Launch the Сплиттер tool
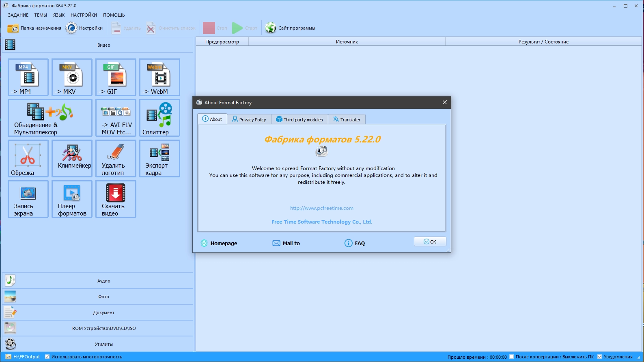Viewport: 644px width, 362px height. tap(159, 118)
